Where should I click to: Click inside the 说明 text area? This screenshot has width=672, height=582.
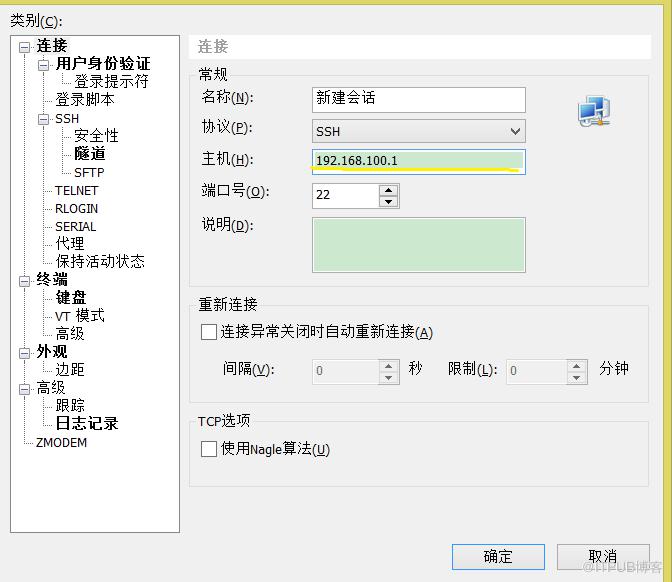click(419, 245)
